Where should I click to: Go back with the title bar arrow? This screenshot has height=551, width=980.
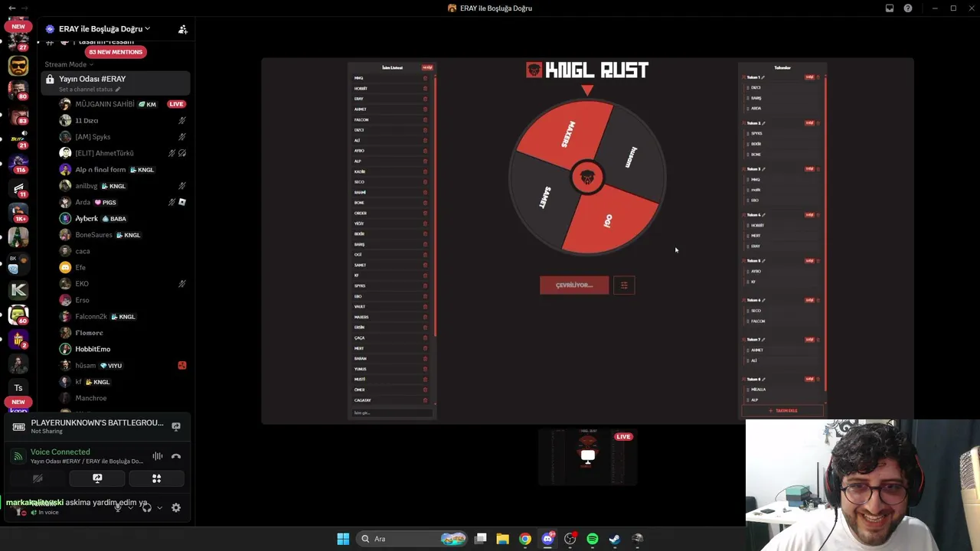pyautogui.click(x=11, y=8)
